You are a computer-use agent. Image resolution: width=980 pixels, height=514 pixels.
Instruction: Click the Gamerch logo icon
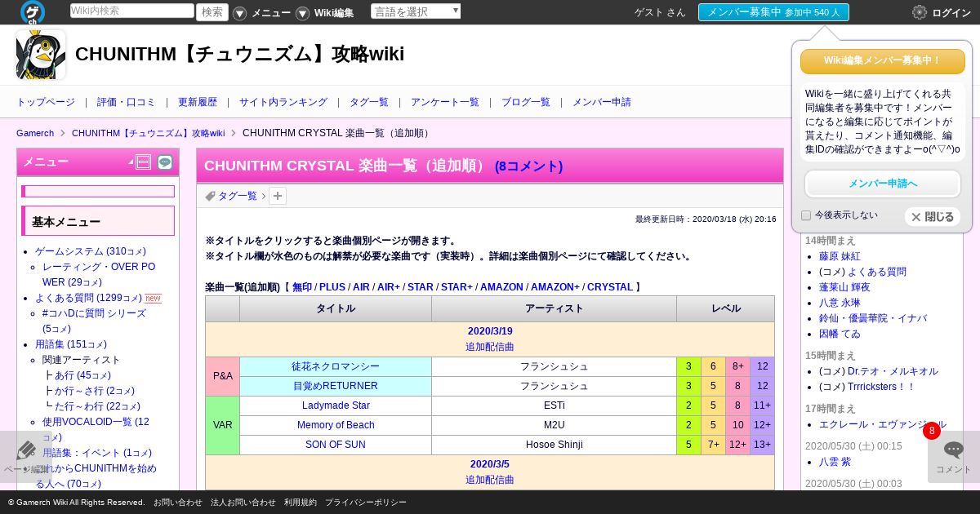point(33,12)
